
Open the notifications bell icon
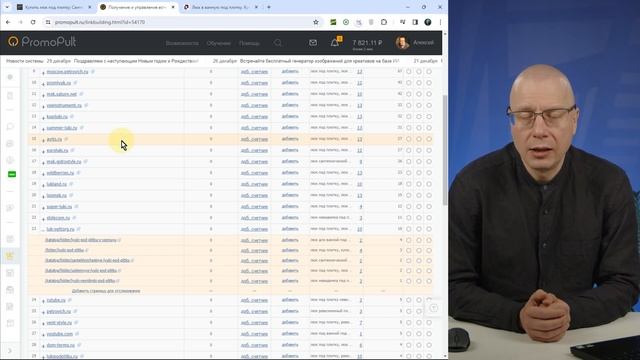coord(335,42)
